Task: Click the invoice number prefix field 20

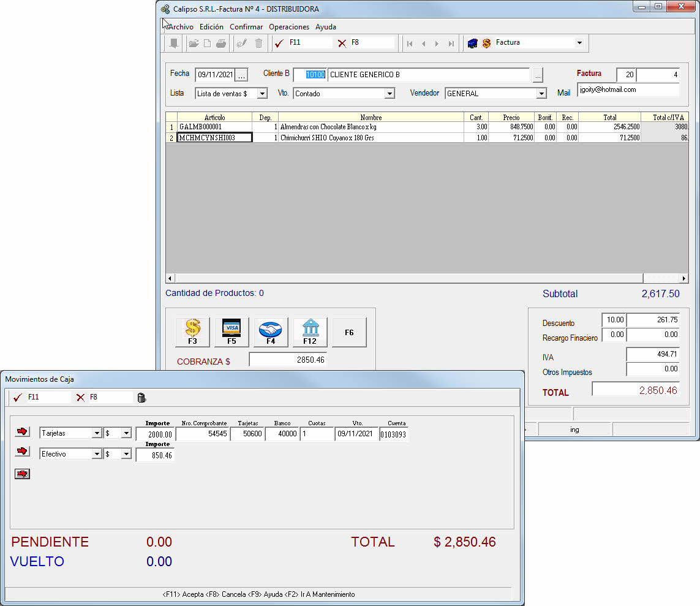Action: tap(626, 75)
